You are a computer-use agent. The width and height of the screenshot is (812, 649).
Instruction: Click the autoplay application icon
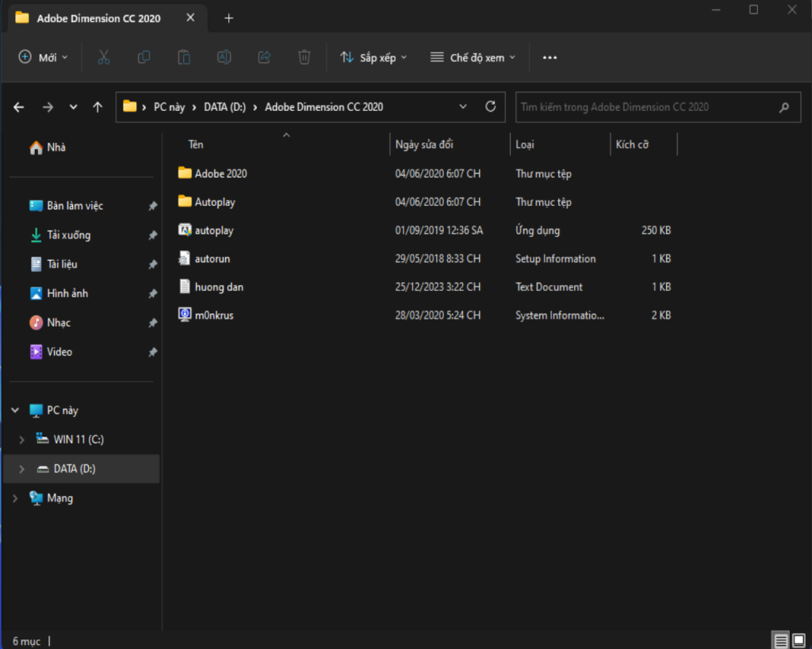pyautogui.click(x=185, y=229)
